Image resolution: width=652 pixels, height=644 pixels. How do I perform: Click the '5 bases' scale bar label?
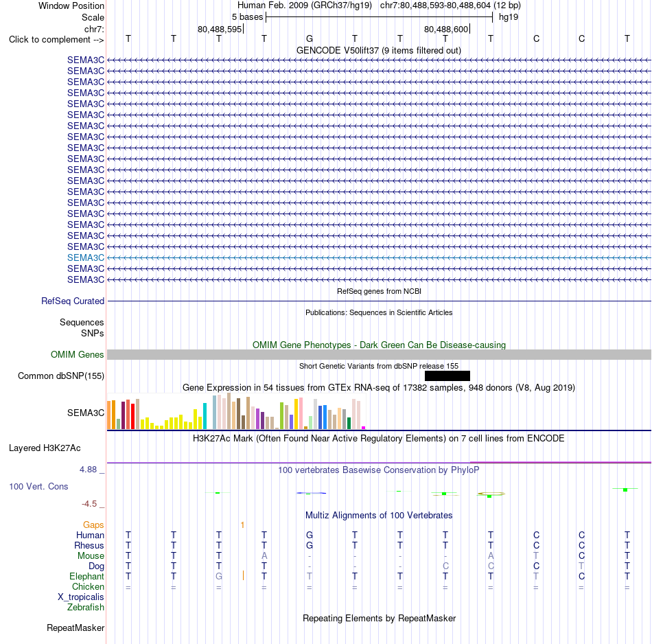click(247, 17)
